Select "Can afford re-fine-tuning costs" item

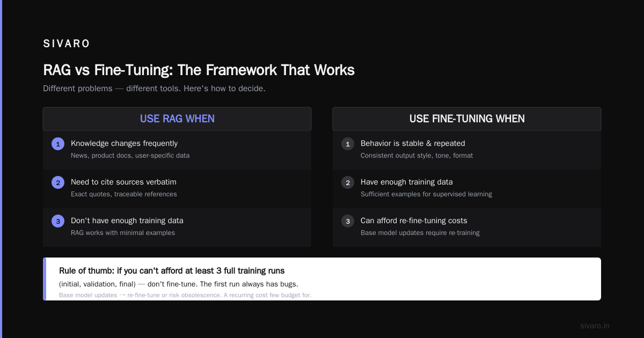tap(467, 227)
